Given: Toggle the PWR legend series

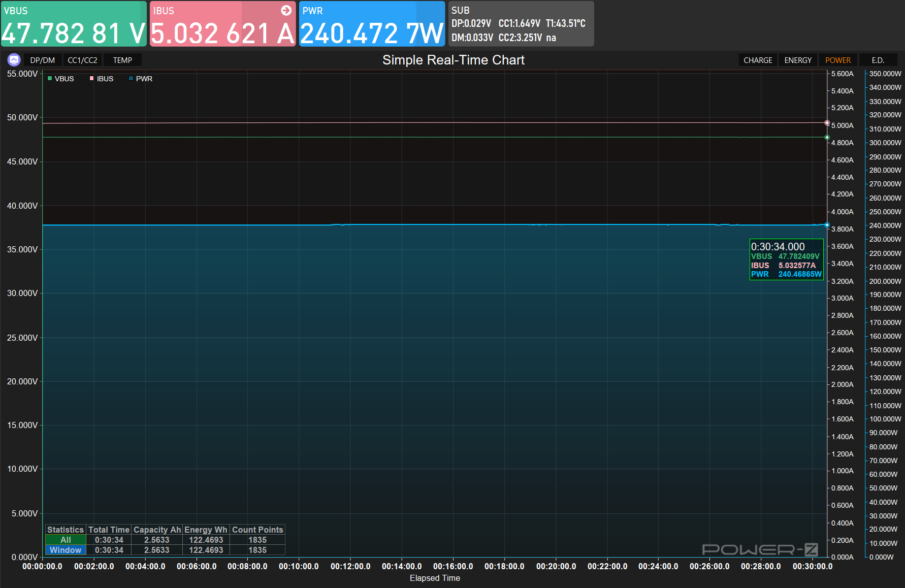Looking at the screenshot, I should click(x=141, y=79).
